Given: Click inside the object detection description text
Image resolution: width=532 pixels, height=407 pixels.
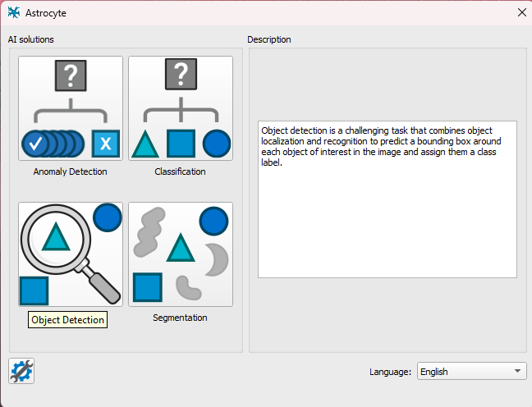Looking at the screenshot, I should coord(386,146).
